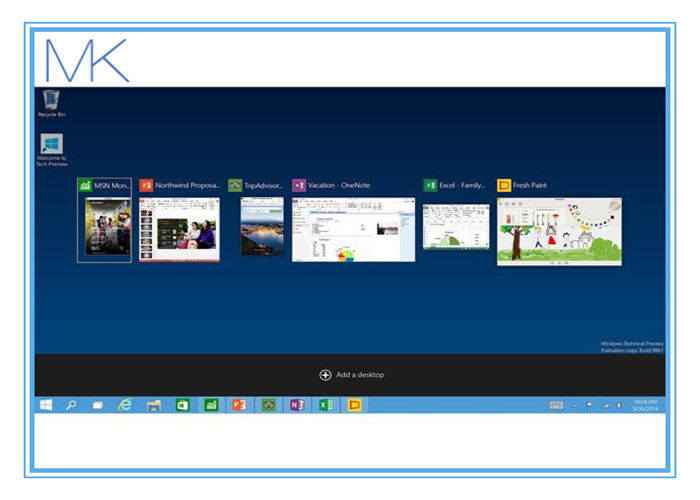The image size is (700, 500).
Task: Click the 'Vacation - OneNote' title text
Action: pyautogui.click(x=339, y=185)
